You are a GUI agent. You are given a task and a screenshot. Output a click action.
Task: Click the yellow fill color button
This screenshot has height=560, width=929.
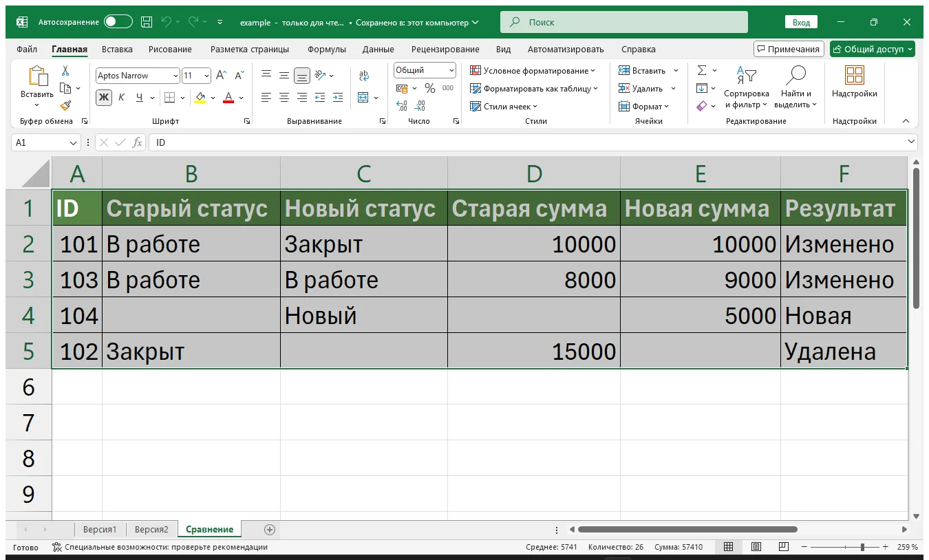point(200,98)
